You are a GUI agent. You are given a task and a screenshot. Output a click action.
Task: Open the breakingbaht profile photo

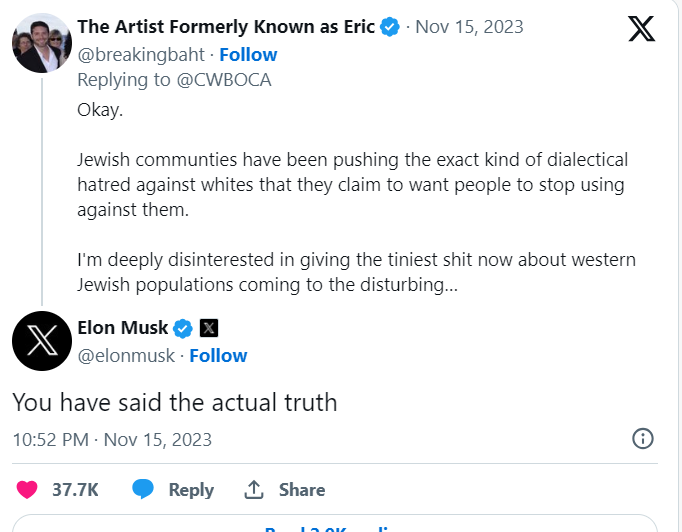pyautogui.click(x=41, y=44)
